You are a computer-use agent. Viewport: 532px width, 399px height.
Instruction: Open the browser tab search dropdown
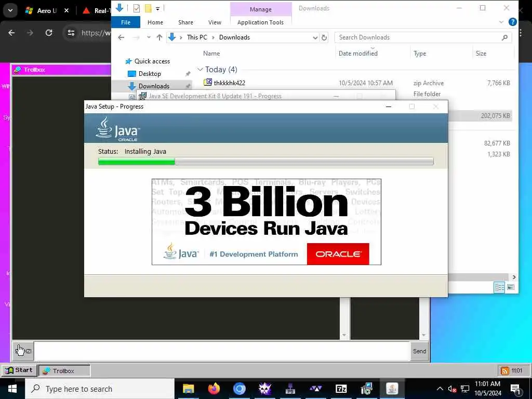click(x=10, y=10)
